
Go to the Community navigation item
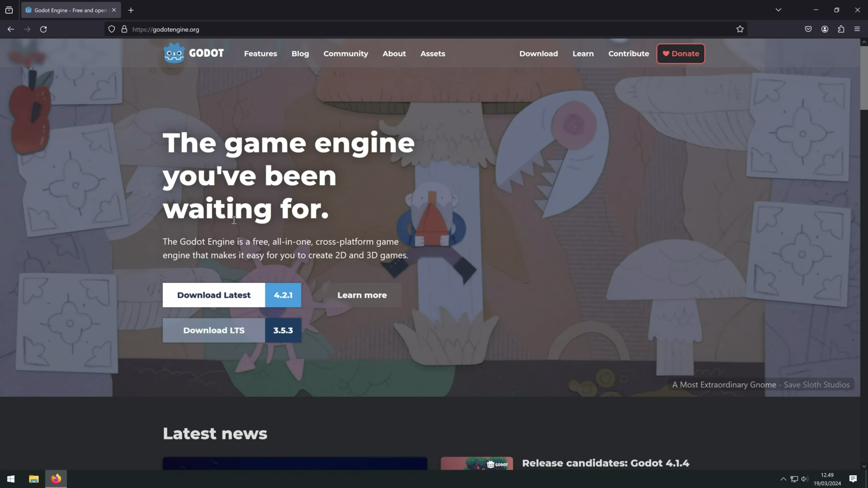pyautogui.click(x=346, y=54)
